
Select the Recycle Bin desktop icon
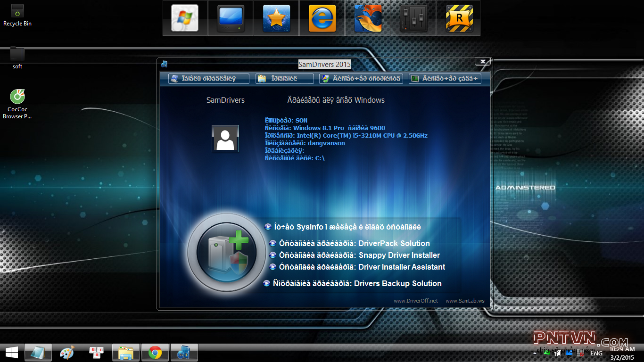click(17, 15)
